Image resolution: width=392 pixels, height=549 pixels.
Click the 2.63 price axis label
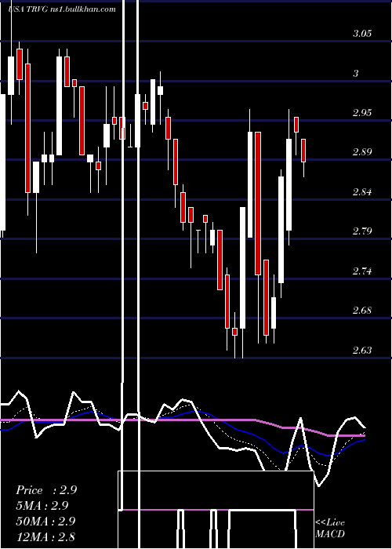[x=362, y=350]
